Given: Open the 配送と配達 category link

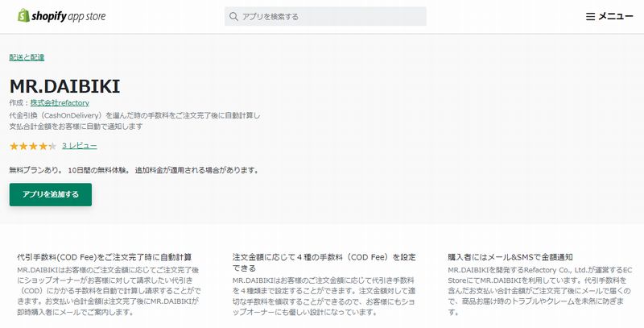Looking at the screenshot, I should coord(27,57).
